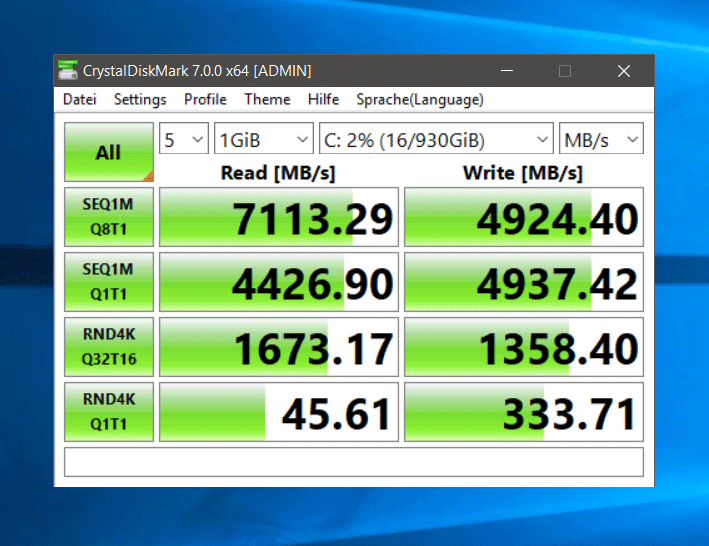Close the CrystalDiskMark window
This screenshot has width=709, height=546.
coord(624,71)
